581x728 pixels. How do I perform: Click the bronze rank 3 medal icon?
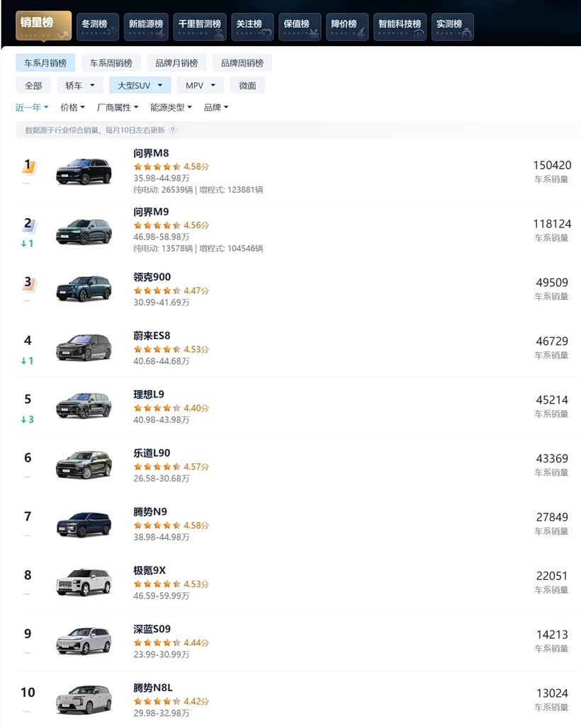(28, 283)
